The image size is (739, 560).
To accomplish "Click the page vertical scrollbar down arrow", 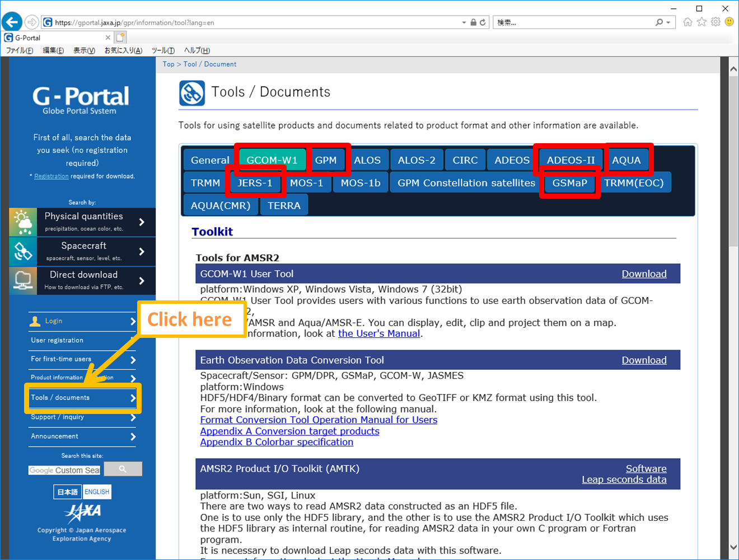I will pyautogui.click(x=733, y=547).
